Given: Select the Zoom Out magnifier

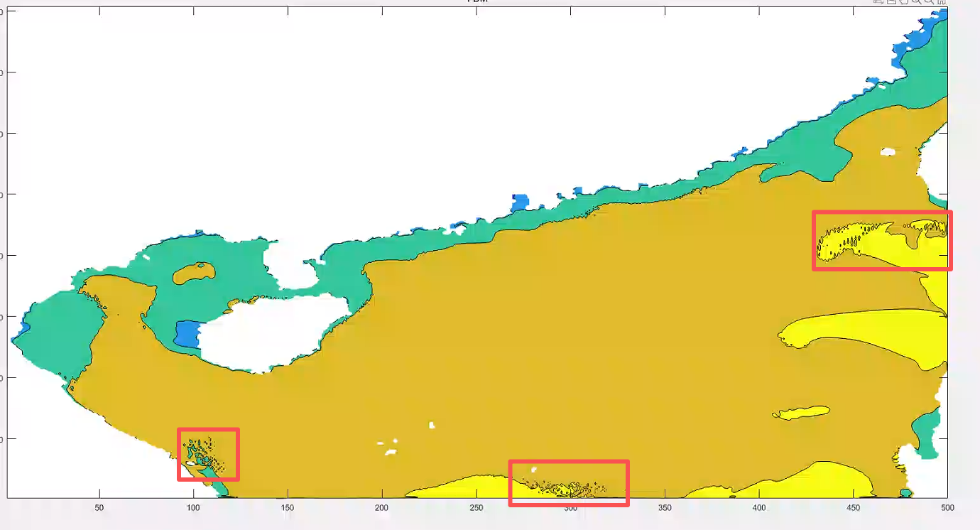Looking at the screenshot, I should pyautogui.click(x=929, y=2).
